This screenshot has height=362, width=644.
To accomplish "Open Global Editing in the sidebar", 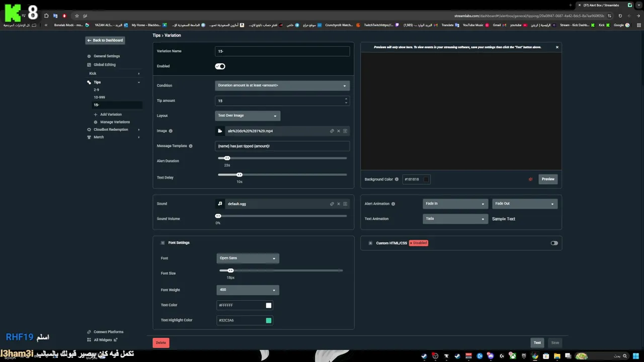I will click(x=105, y=65).
